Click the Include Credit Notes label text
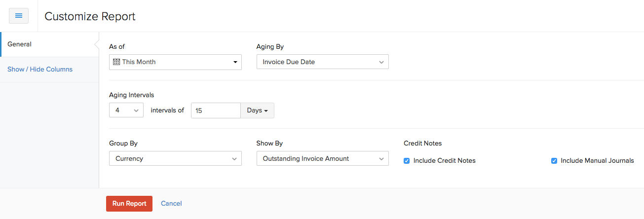644x219 pixels. coord(444,161)
